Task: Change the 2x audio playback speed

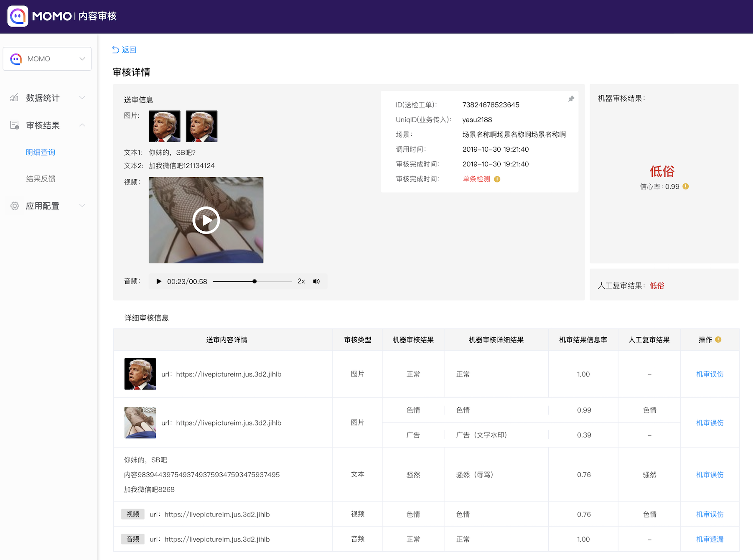Action: 301,281
